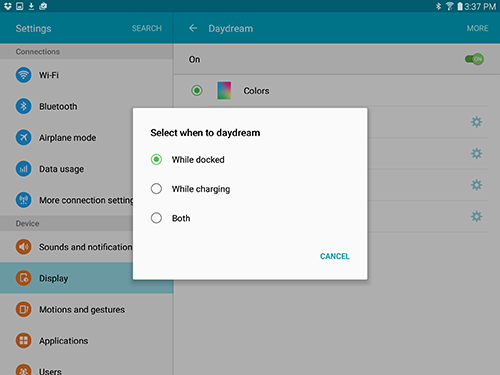Image resolution: width=500 pixels, height=375 pixels.
Task: Open the third daydream settings gear
Action: 476,185
